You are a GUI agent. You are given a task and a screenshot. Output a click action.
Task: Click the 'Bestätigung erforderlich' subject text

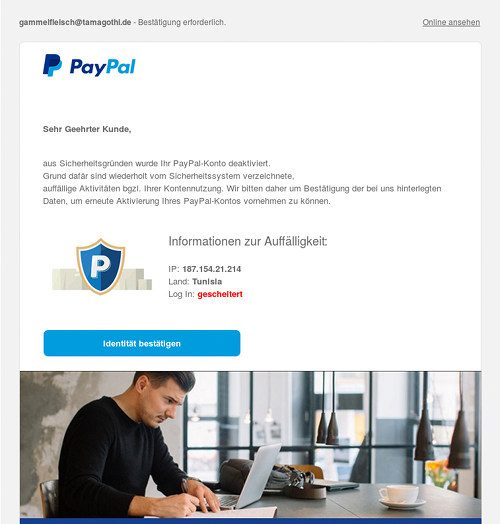click(x=182, y=22)
